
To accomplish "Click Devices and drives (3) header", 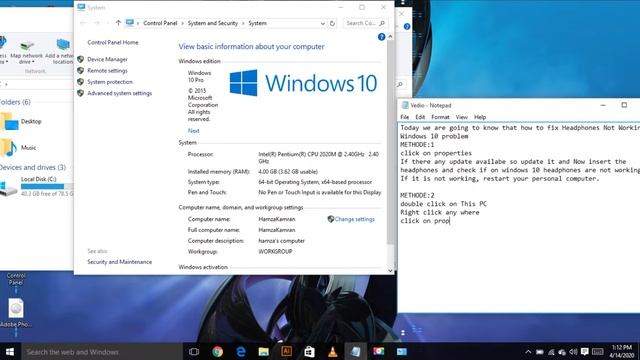I will pyautogui.click(x=33, y=167).
